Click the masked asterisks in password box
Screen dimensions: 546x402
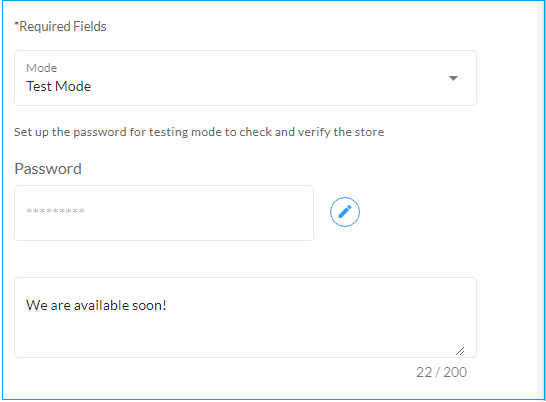pos(55,211)
